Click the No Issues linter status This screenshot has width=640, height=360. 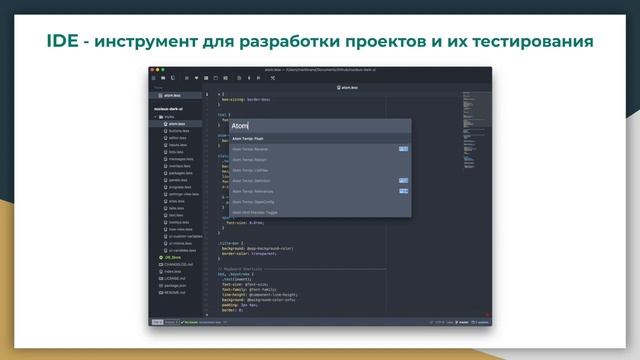coord(189,322)
